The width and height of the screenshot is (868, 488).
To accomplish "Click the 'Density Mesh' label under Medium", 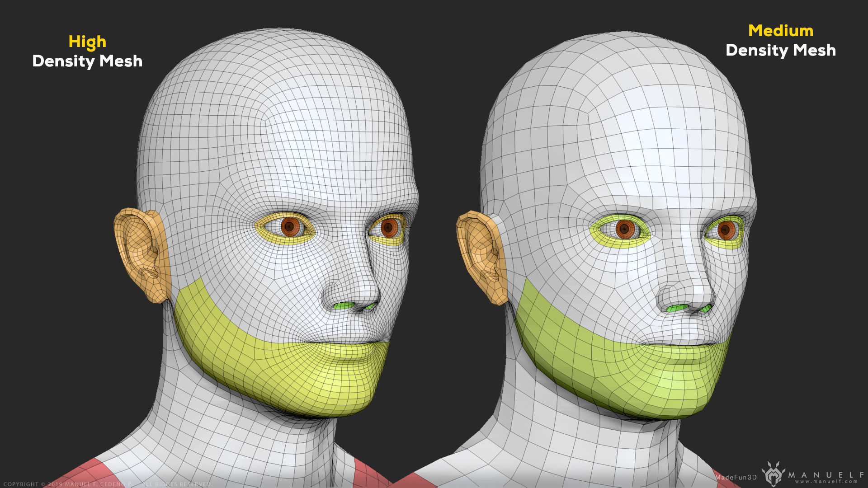I will (781, 50).
